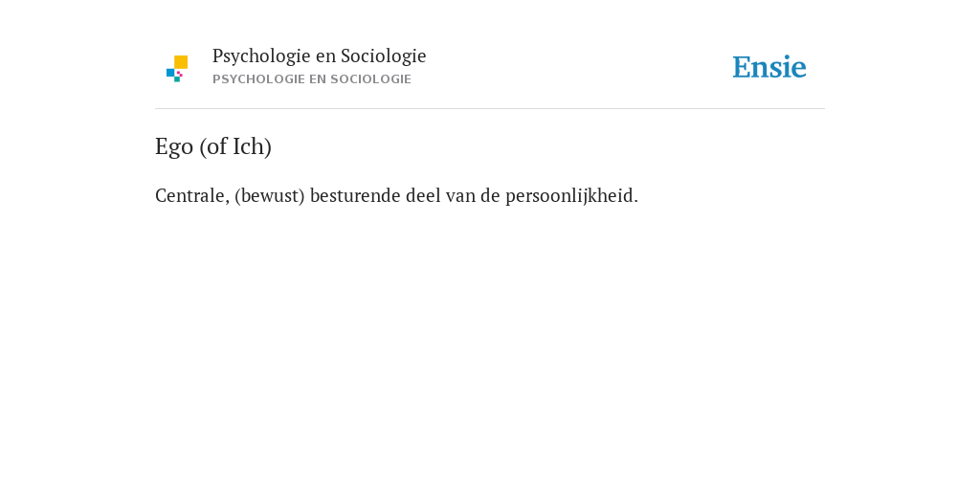Open the Psychologie en Sociologie title link

[x=319, y=56]
